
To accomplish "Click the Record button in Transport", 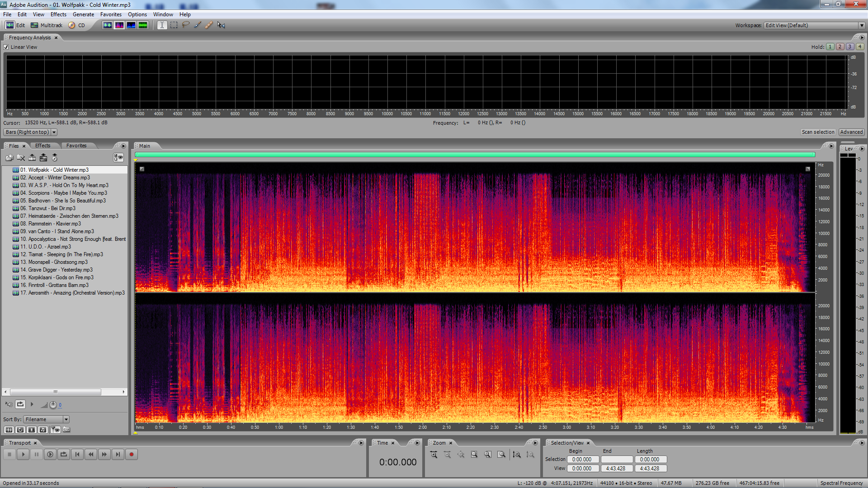I will tap(132, 455).
